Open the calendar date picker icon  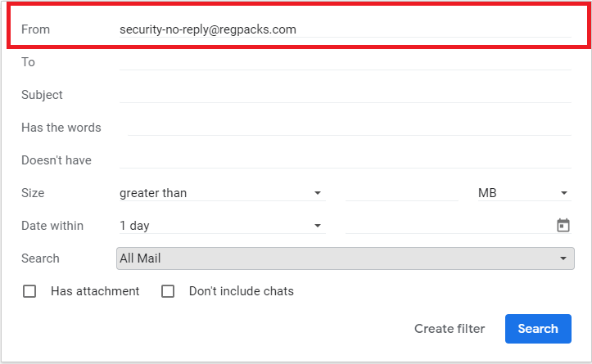pyautogui.click(x=563, y=226)
